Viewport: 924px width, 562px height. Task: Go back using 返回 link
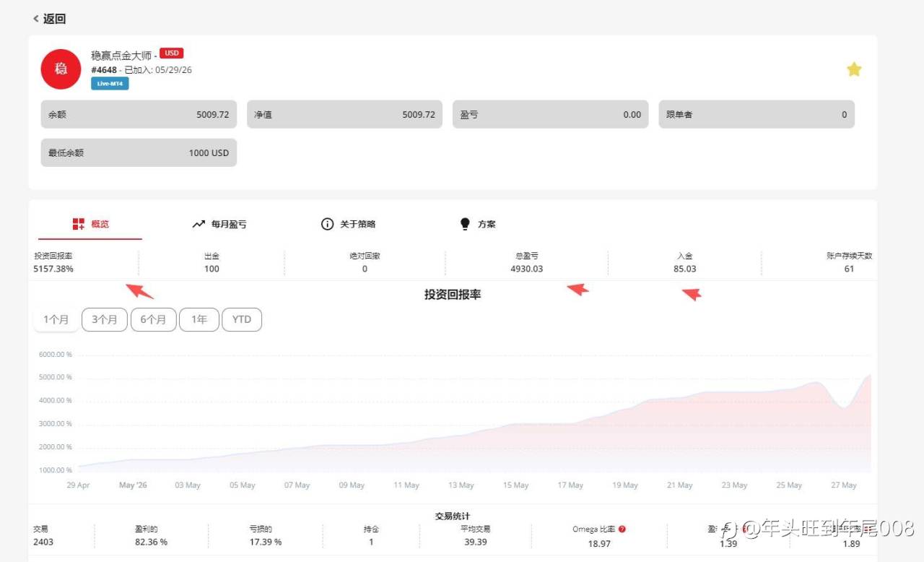(x=49, y=19)
